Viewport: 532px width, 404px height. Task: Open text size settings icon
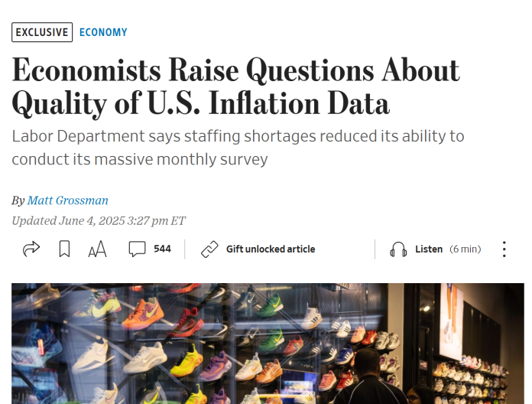(97, 249)
